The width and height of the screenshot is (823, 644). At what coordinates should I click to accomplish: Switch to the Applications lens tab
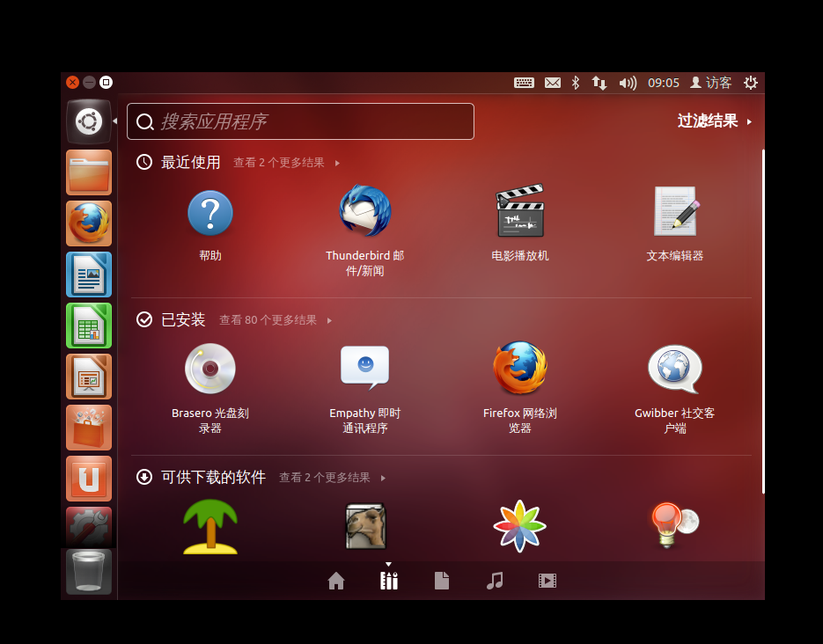tap(389, 581)
